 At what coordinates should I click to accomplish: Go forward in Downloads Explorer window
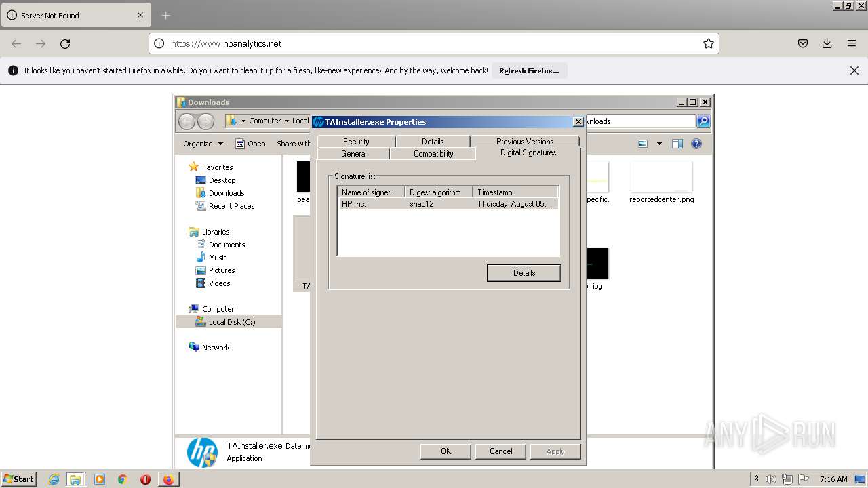coord(205,121)
